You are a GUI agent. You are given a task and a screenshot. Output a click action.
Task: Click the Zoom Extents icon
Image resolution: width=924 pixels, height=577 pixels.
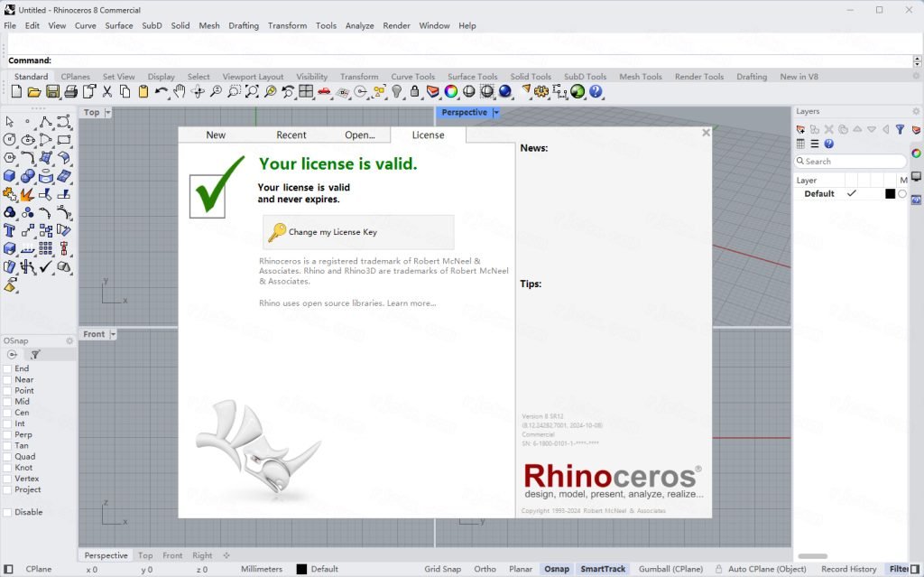[x=253, y=91]
